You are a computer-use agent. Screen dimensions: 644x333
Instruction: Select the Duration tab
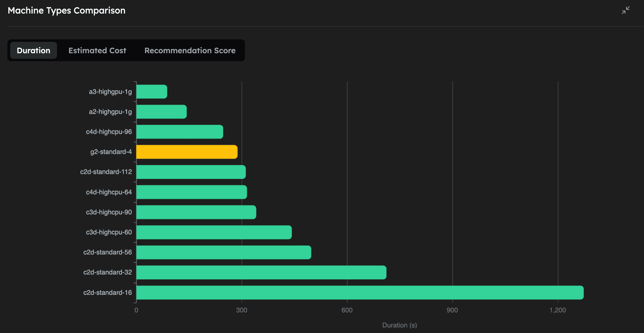(x=33, y=50)
